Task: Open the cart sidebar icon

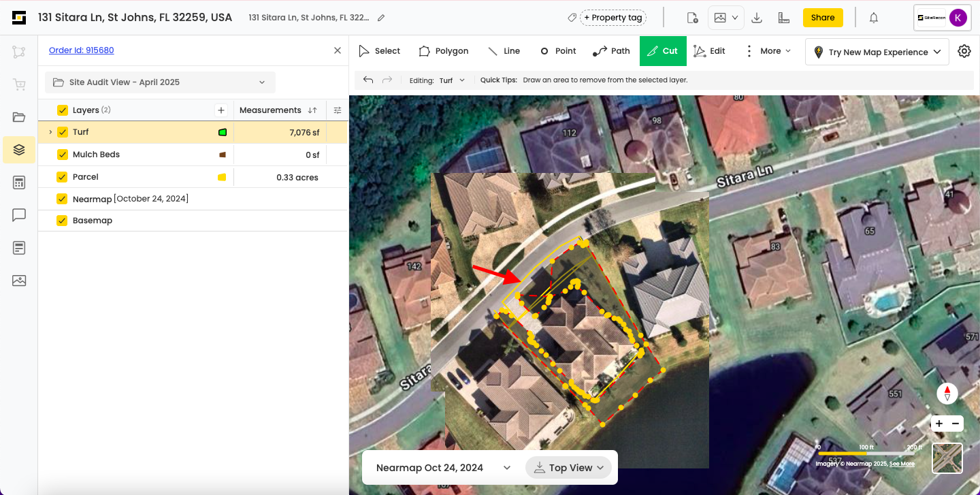Action: 19,84
